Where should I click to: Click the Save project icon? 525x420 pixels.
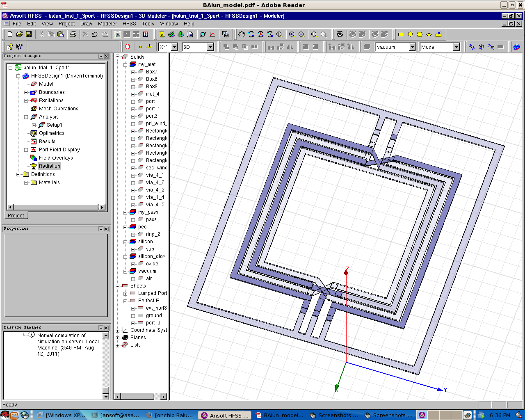pyautogui.click(x=29, y=34)
